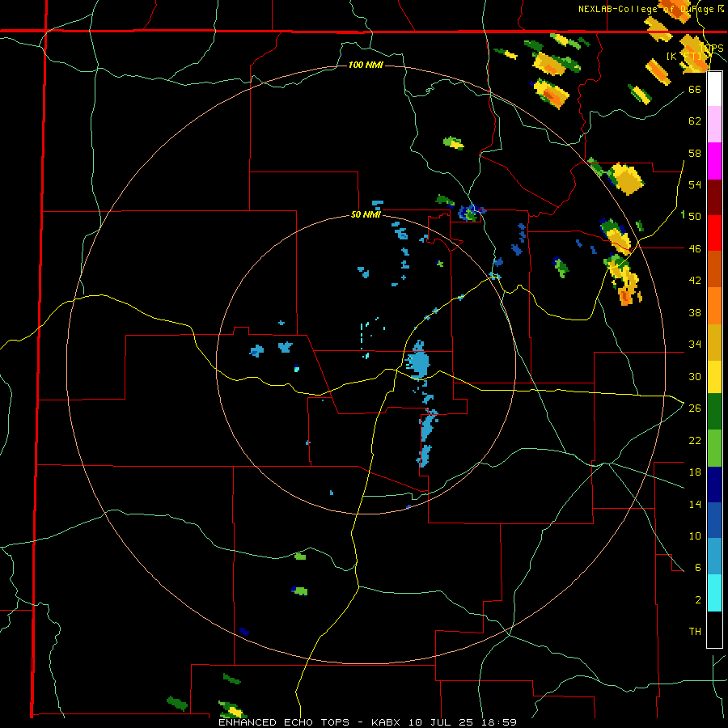Click the light green swatch on the color scale

(714, 447)
